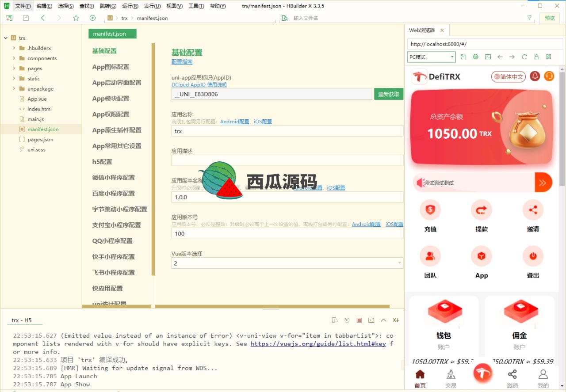Open web browser settings gear icon
The width and height of the screenshot is (566, 392).
click(x=476, y=57)
